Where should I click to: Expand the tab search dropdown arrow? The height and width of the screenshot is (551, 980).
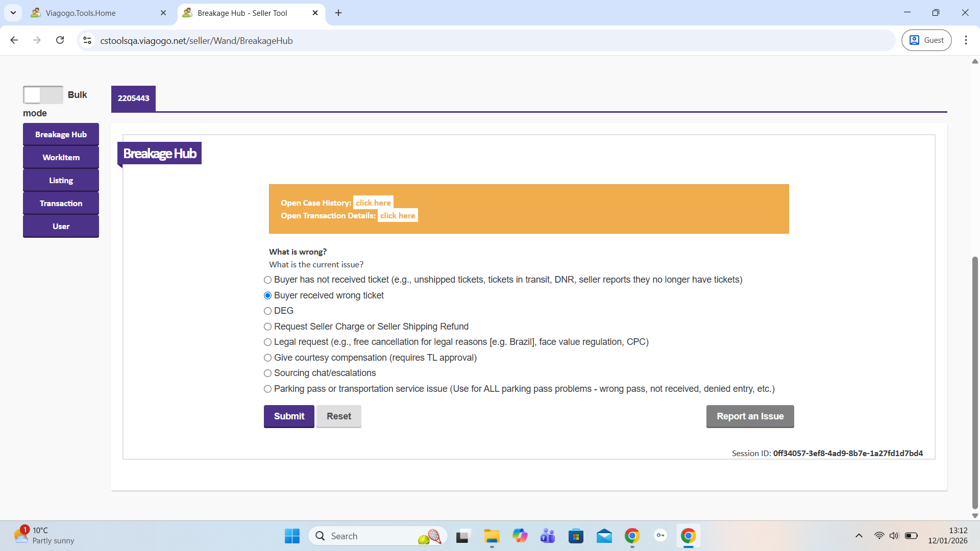point(13,13)
